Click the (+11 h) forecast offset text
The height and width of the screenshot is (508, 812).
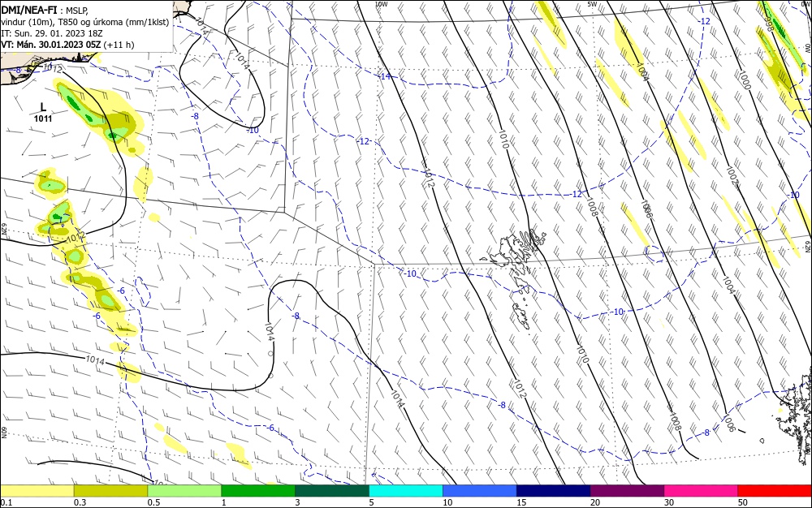(x=119, y=45)
